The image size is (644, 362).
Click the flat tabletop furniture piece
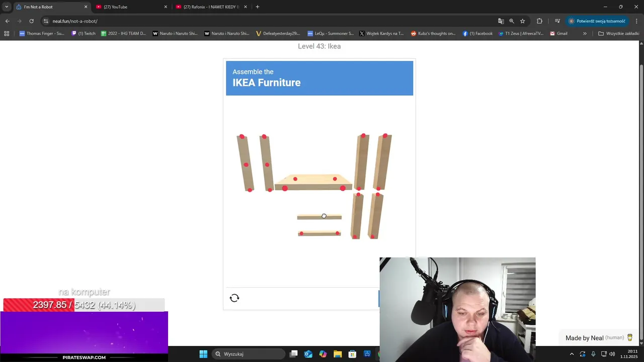(313, 182)
